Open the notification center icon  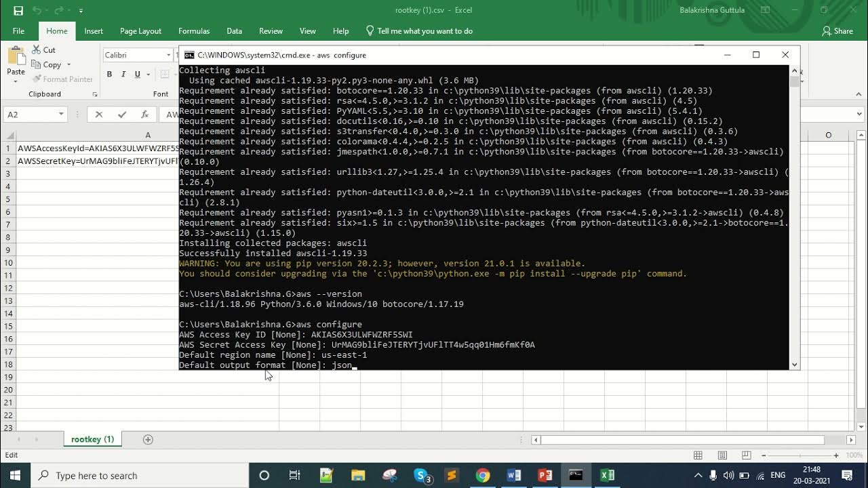tap(847, 475)
